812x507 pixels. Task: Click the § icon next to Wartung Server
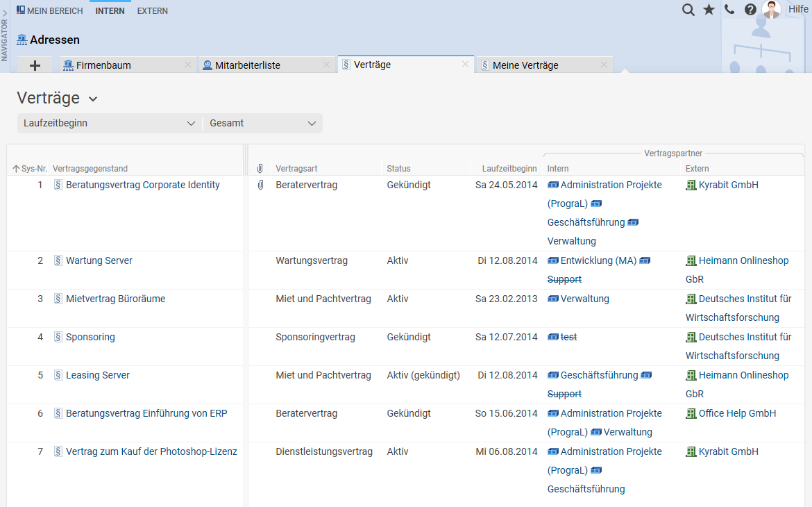point(56,260)
